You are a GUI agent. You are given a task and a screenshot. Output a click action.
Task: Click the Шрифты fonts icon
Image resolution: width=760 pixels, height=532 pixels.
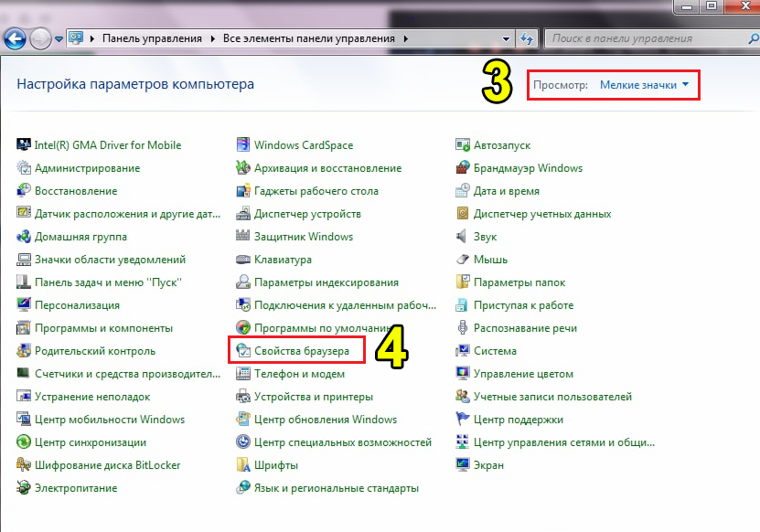pos(243,465)
